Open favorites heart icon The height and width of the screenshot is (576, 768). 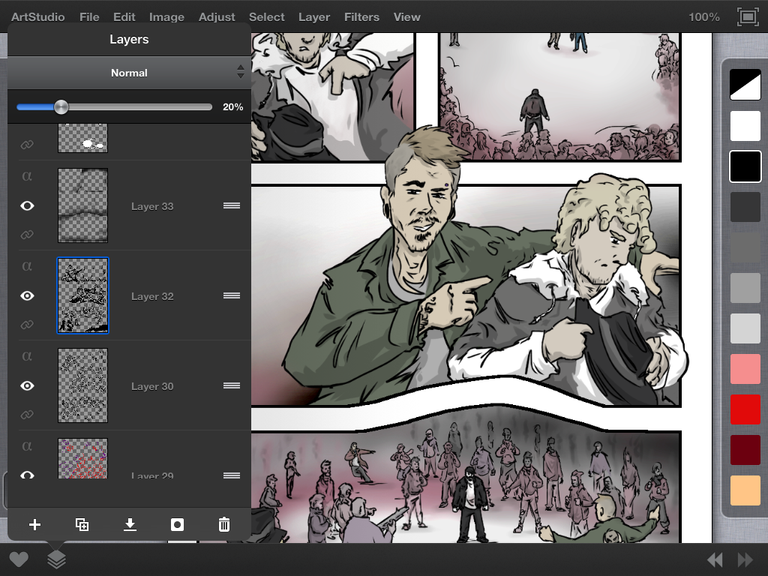[19, 559]
